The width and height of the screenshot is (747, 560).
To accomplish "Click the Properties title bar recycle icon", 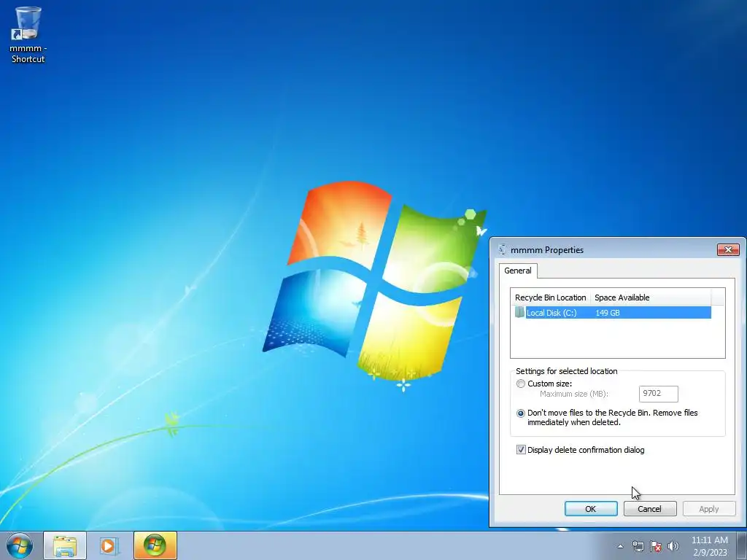I will (x=502, y=250).
